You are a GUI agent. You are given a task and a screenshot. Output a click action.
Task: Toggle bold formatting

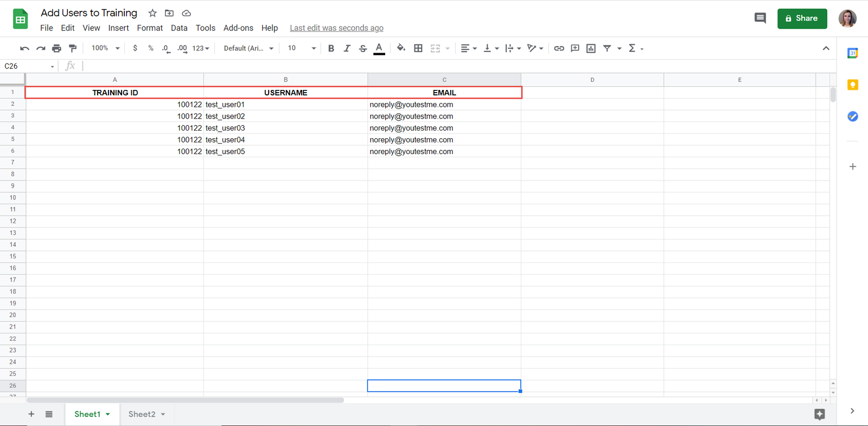click(331, 48)
